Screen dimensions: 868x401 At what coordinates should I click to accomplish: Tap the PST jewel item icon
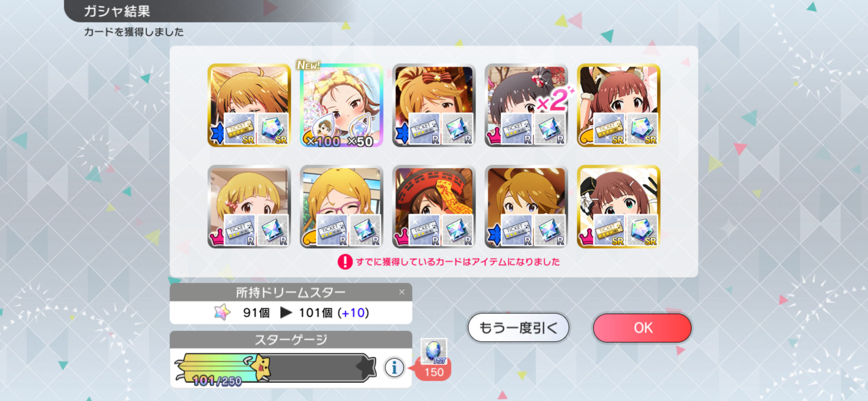pyautogui.click(x=434, y=351)
